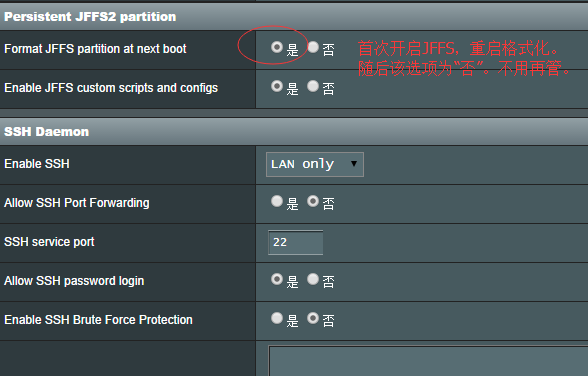Click the Enable SSH label

pyautogui.click(x=37, y=164)
